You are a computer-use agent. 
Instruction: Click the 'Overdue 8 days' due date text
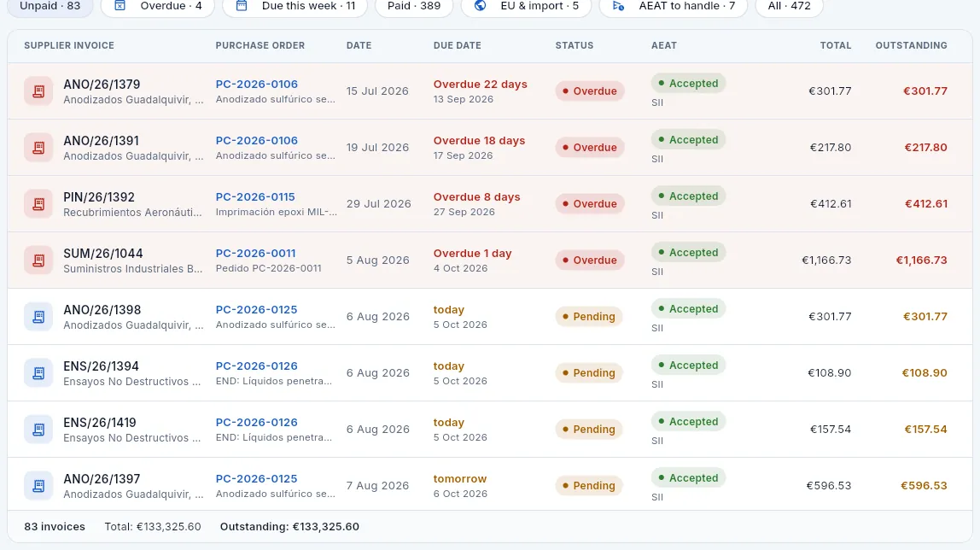(477, 197)
